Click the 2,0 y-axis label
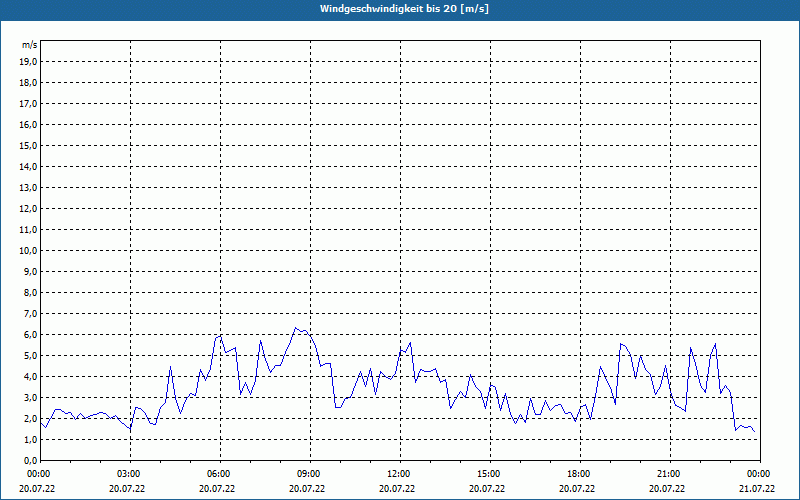Image resolution: width=800 pixels, height=500 pixels. pos(30,418)
